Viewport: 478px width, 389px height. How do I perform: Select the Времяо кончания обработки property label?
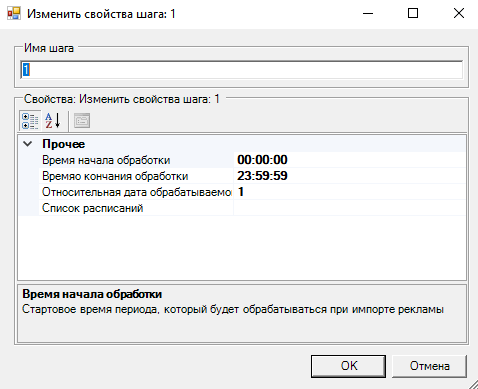point(115,176)
